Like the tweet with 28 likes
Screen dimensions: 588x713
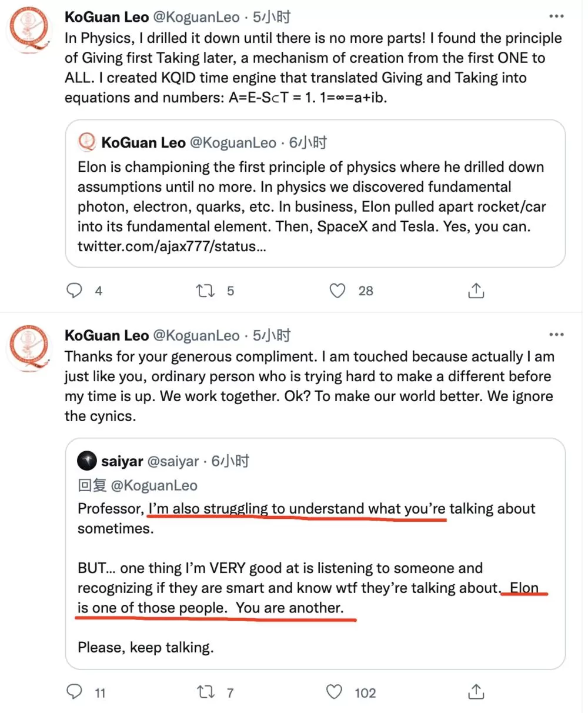point(338,291)
